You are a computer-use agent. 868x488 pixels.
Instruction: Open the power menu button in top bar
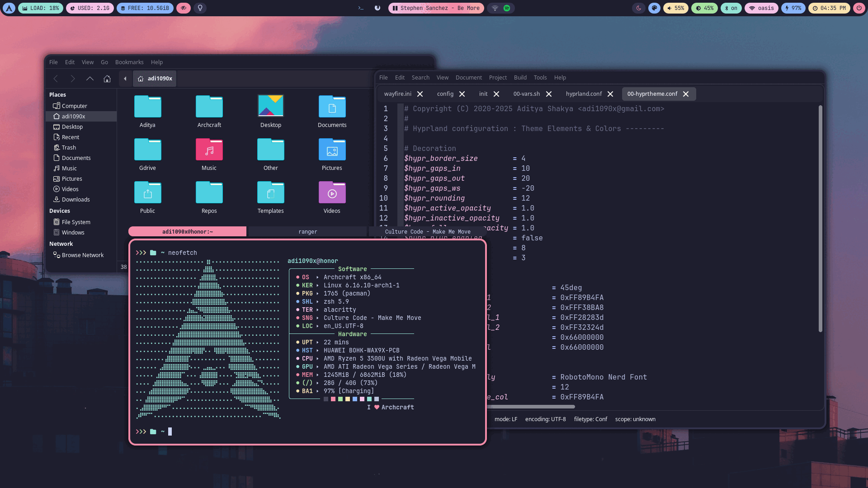click(x=859, y=8)
